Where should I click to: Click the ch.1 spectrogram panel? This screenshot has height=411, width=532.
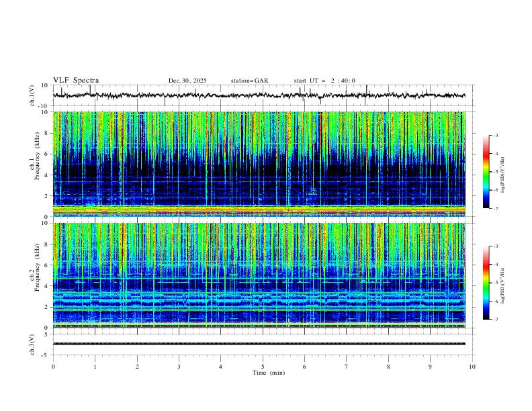(x=259, y=164)
